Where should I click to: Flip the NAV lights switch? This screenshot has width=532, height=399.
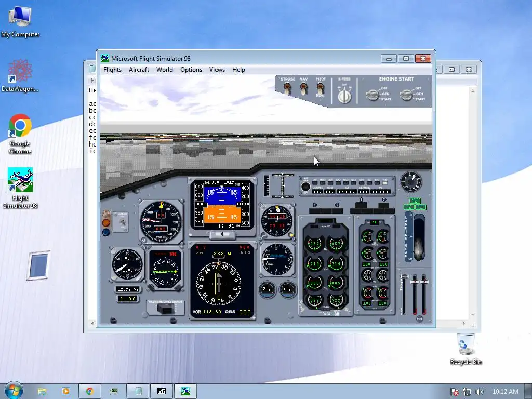pyautogui.click(x=303, y=89)
